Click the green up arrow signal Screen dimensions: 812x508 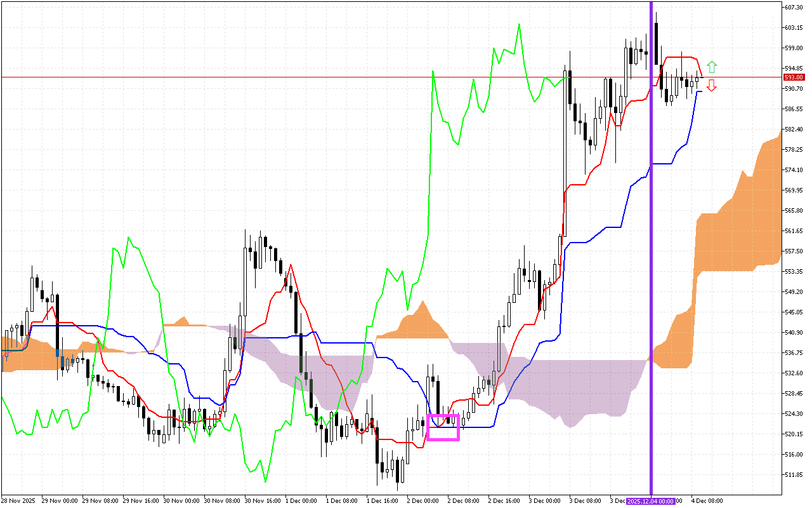coord(712,67)
